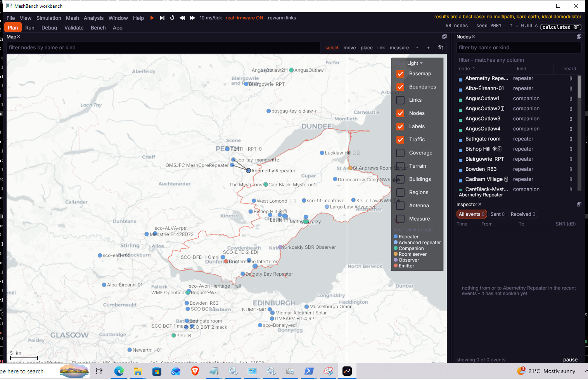
Task: Open Brave browser from the taskbar
Action: (x=195, y=371)
